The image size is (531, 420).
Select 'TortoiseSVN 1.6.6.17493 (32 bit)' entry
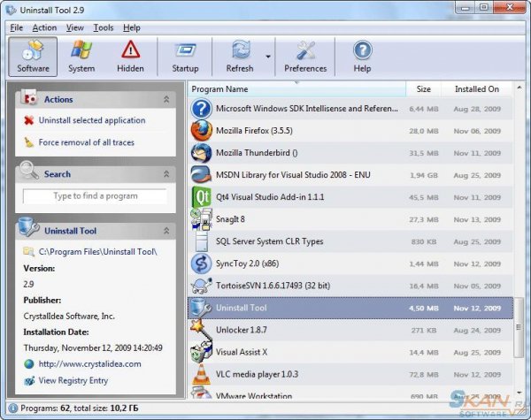[273, 286]
